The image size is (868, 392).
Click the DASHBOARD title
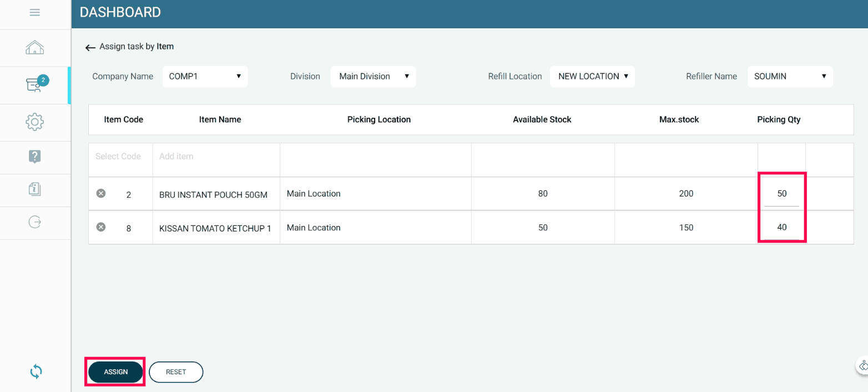click(120, 12)
